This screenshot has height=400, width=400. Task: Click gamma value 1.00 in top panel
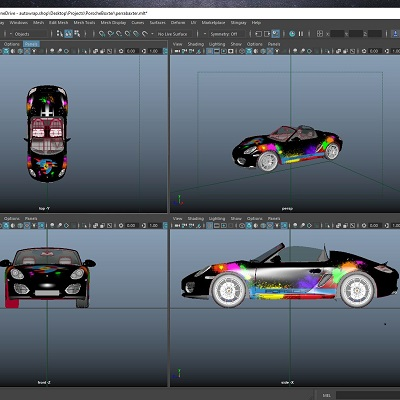tap(154, 51)
